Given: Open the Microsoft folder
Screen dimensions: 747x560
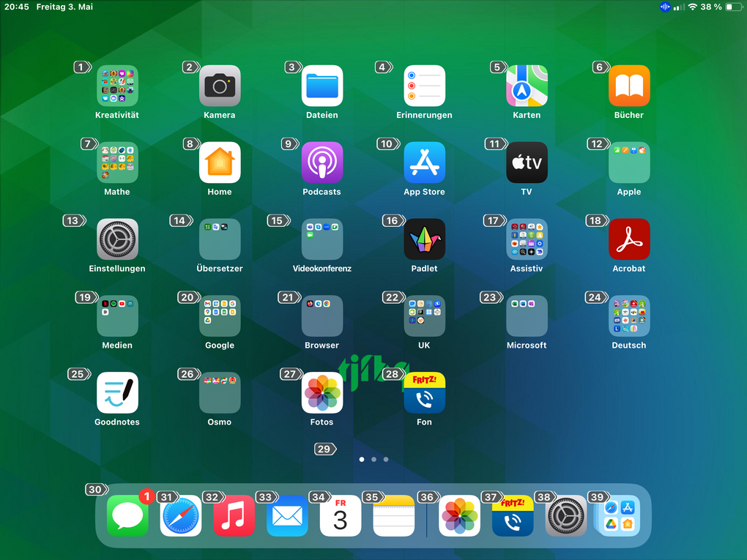Looking at the screenshot, I should click(527, 316).
